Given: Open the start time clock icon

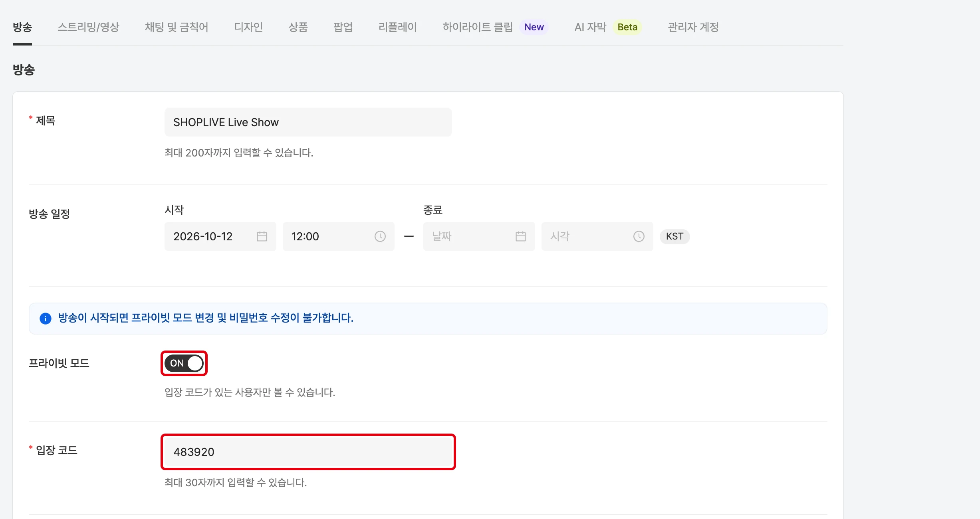Looking at the screenshot, I should 380,236.
